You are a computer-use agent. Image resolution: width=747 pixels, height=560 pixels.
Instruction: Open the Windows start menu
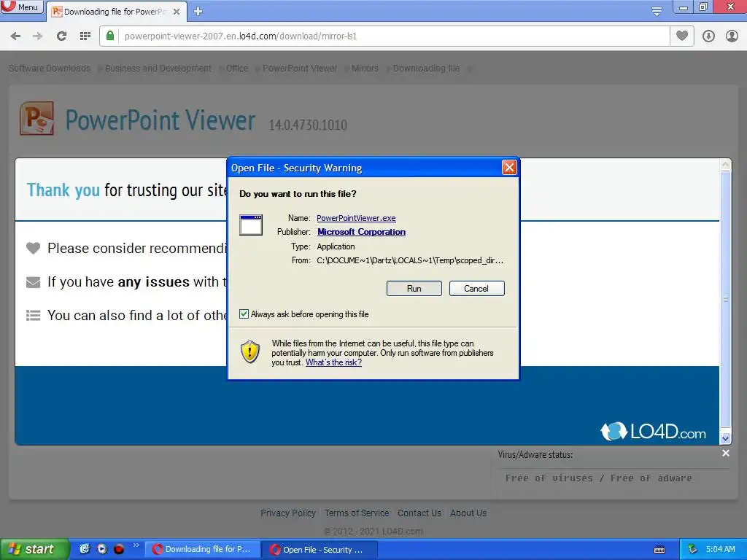point(34,549)
